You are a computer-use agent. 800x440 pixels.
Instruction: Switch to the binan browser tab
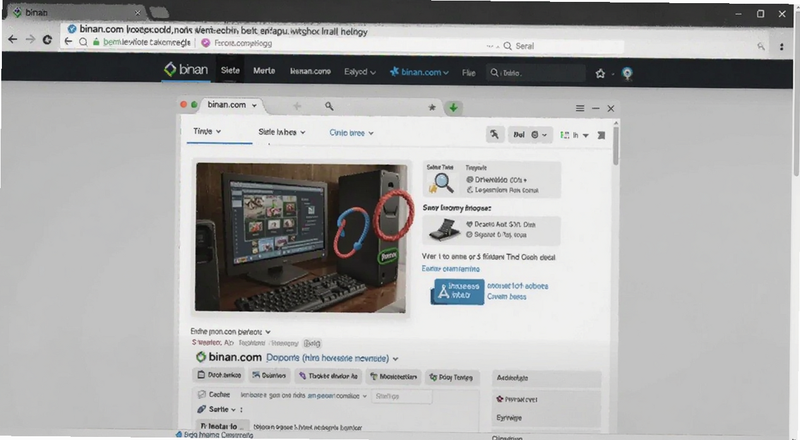pyautogui.click(x=77, y=12)
